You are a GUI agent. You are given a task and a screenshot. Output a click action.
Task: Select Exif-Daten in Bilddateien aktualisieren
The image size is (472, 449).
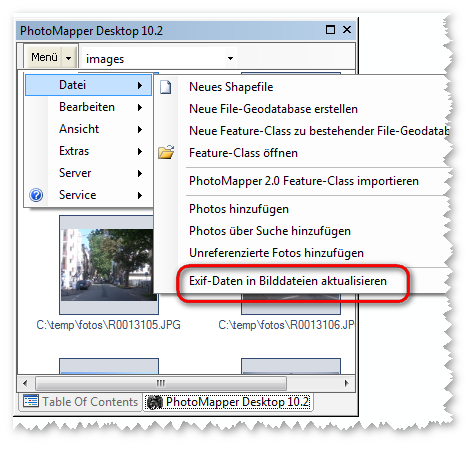[x=288, y=281]
